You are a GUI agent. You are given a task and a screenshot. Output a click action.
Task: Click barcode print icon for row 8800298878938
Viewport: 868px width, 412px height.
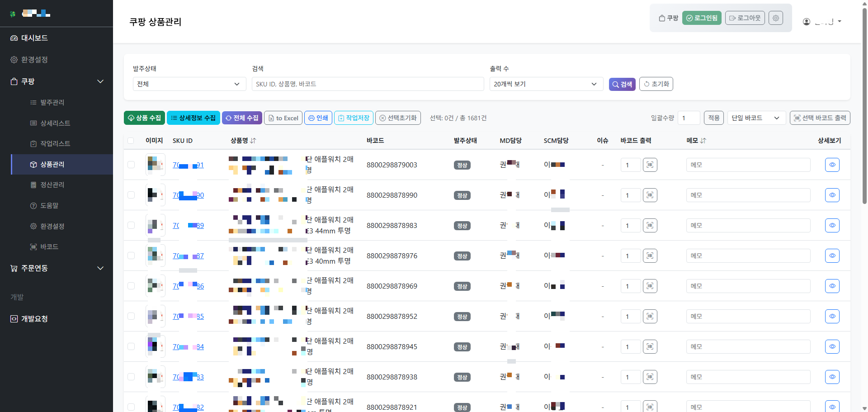click(650, 377)
